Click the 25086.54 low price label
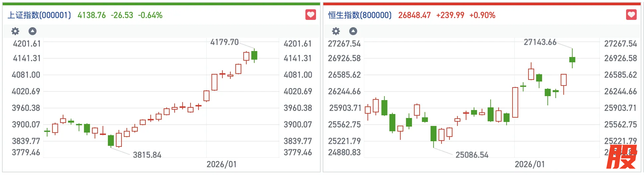 (x=472, y=155)
